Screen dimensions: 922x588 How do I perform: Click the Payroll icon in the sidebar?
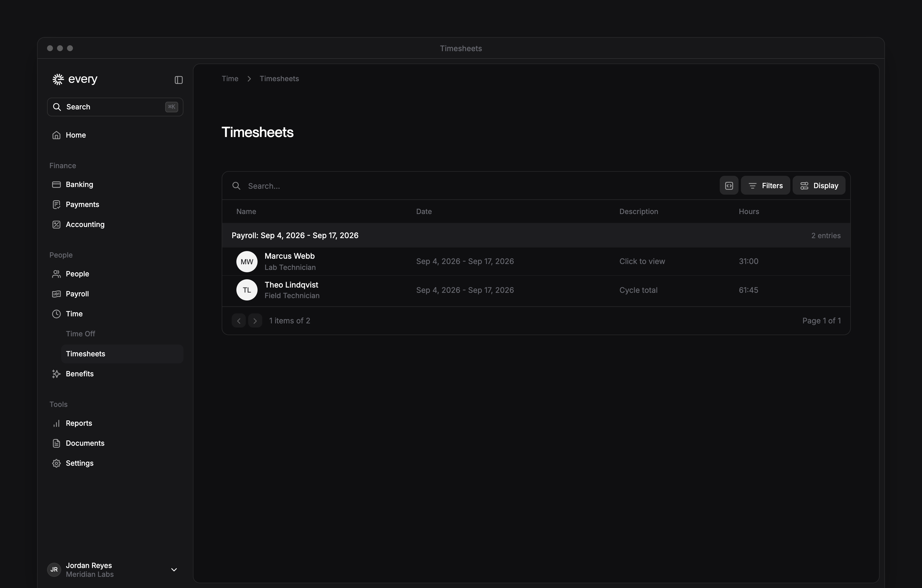[x=56, y=294]
